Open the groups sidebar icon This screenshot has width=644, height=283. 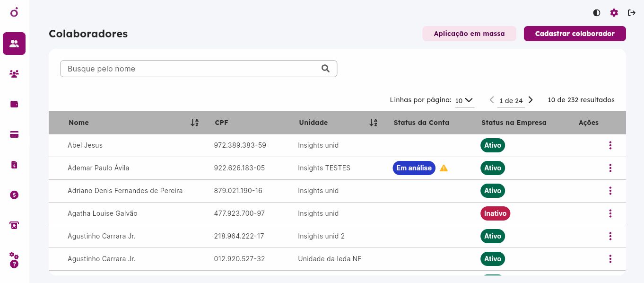(14, 74)
